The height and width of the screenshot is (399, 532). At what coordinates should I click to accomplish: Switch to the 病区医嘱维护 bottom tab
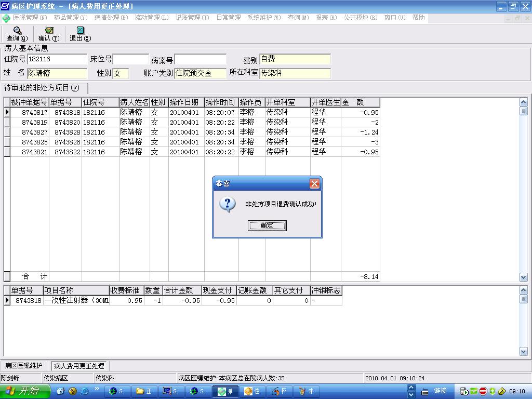point(24,366)
